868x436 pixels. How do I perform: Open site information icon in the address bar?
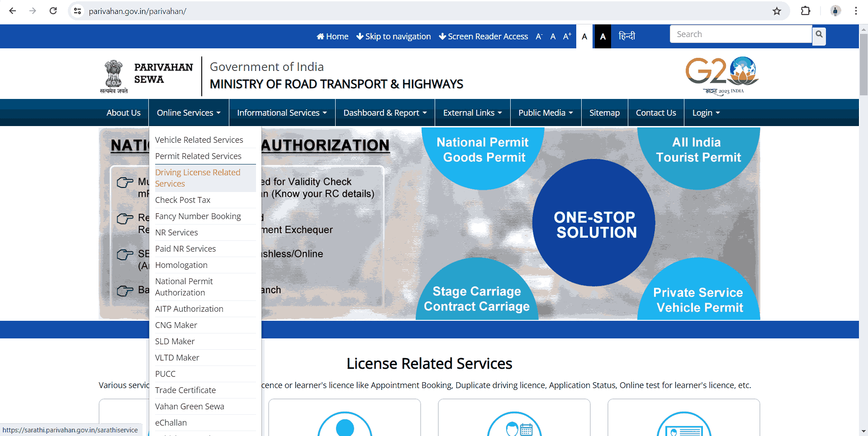coord(78,11)
